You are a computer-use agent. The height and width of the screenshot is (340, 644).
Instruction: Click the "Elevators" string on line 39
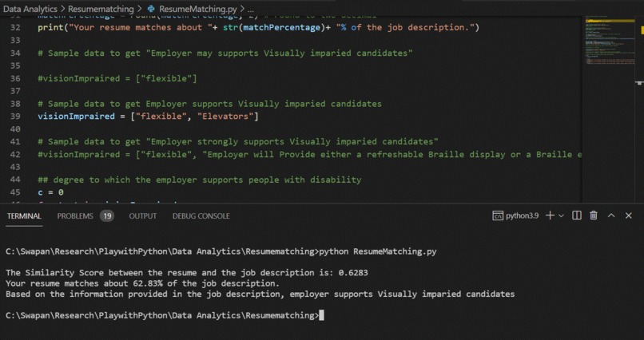[x=225, y=117]
